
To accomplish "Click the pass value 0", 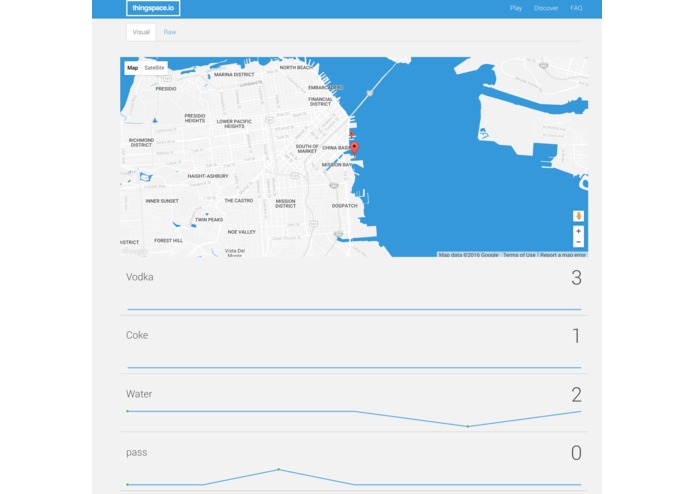I will [576, 453].
